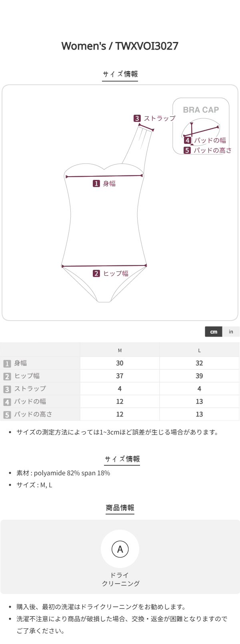Image resolution: width=240 pixels, height=644 pixels.
Task: Click number 4 badge for pad width
Action: (x=188, y=140)
